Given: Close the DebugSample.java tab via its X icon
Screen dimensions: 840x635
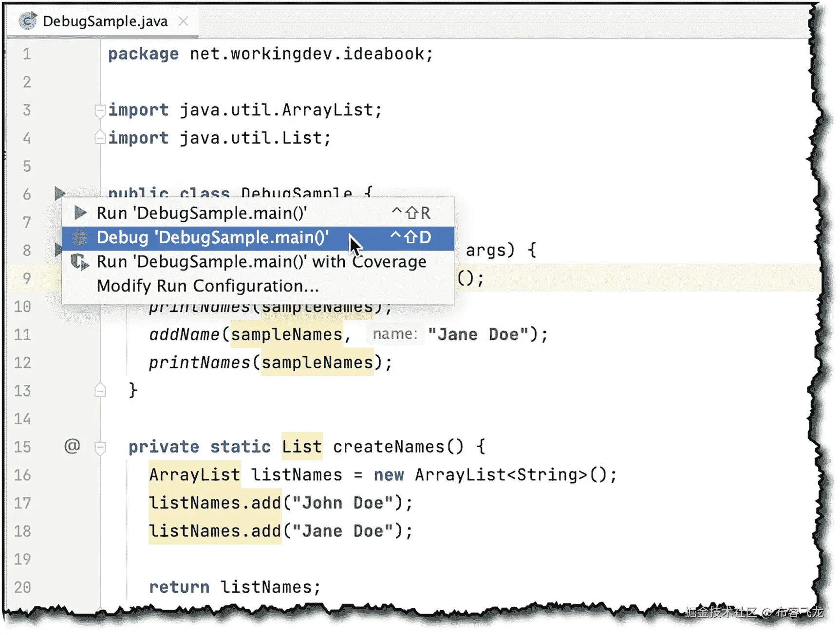Looking at the screenshot, I should point(183,21).
